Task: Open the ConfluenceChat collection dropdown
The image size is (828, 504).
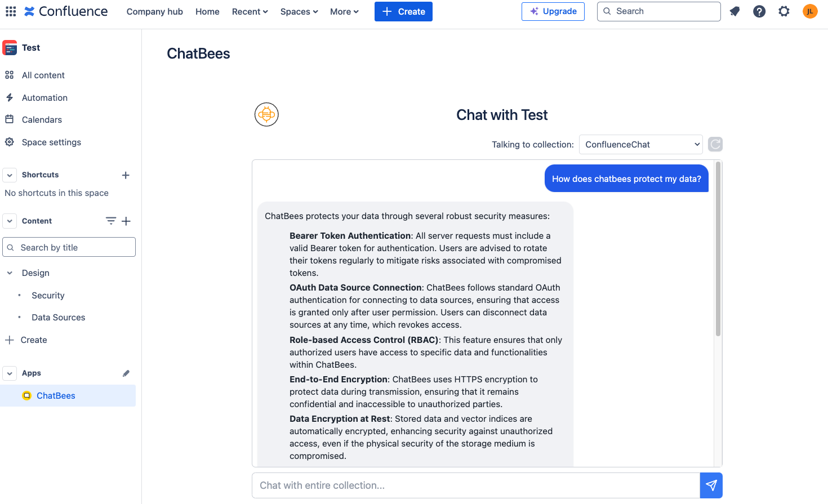Action: [640, 144]
